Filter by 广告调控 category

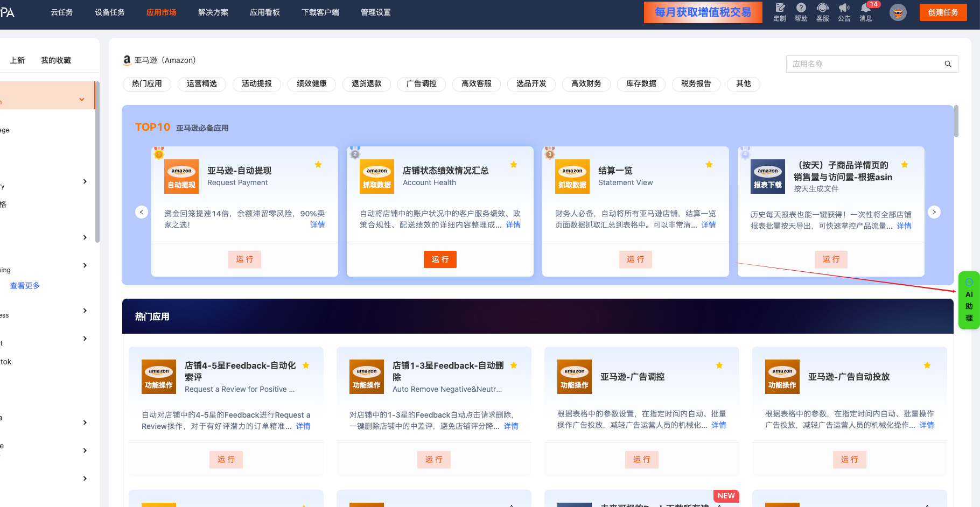(422, 84)
